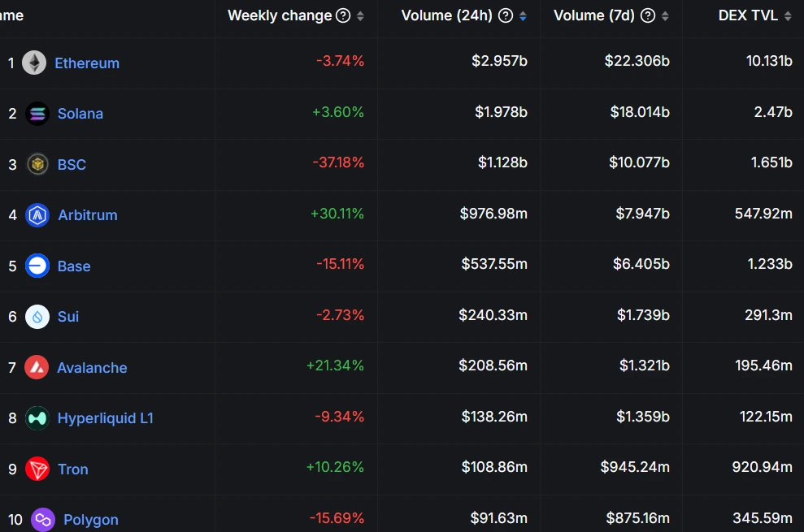The width and height of the screenshot is (804, 532).
Task: Select BSC weekly change -37.18%
Action: (x=338, y=162)
